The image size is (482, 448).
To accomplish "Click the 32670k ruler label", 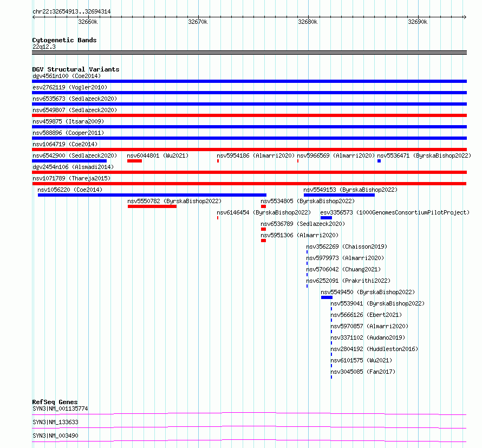I will [198, 22].
